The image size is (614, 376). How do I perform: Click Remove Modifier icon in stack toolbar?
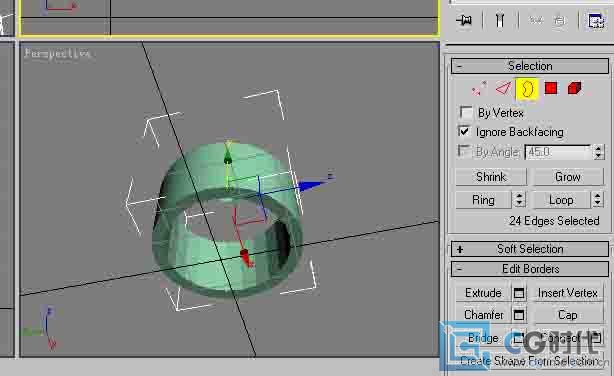pyautogui.click(x=560, y=20)
